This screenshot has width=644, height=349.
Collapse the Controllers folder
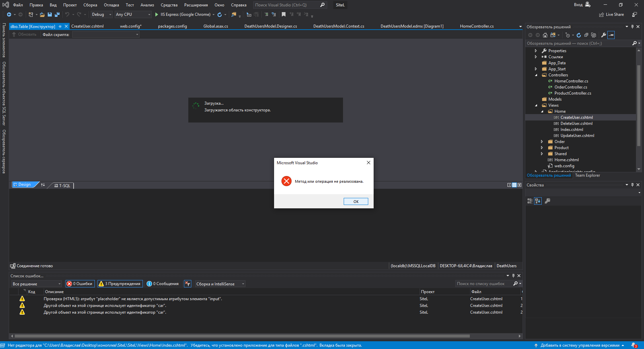pyautogui.click(x=536, y=75)
